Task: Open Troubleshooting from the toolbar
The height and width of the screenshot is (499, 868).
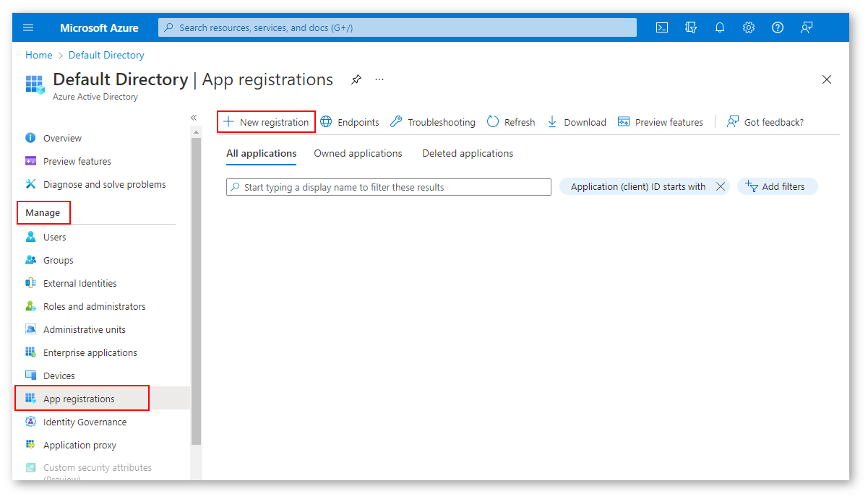Action: click(432, 122)
